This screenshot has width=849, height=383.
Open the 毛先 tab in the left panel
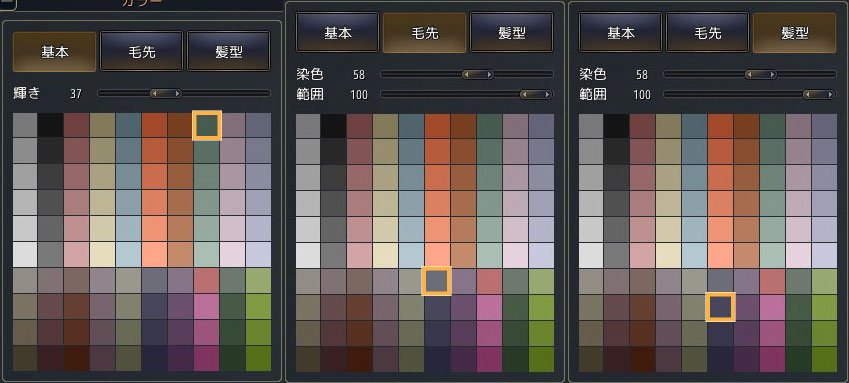(x=141, y=52)
